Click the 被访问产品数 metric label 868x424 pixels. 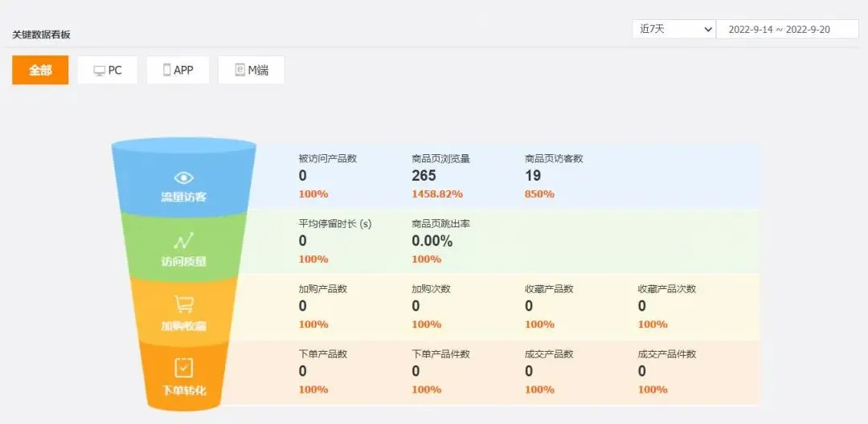click(328, 159)
